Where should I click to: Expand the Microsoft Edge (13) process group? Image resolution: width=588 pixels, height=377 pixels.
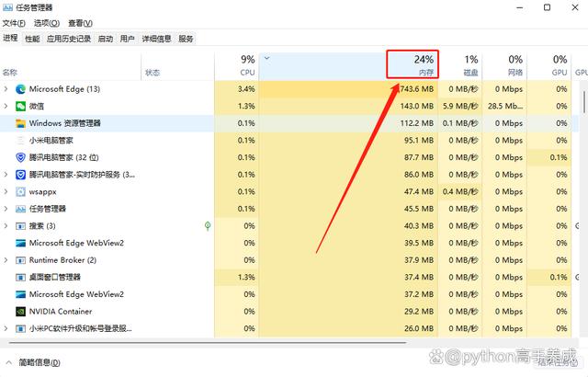[6, 89]
